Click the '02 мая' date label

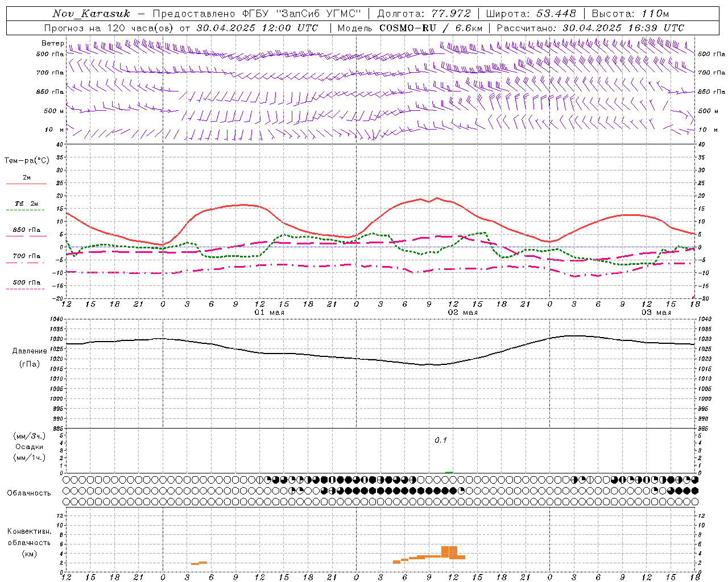463,313
